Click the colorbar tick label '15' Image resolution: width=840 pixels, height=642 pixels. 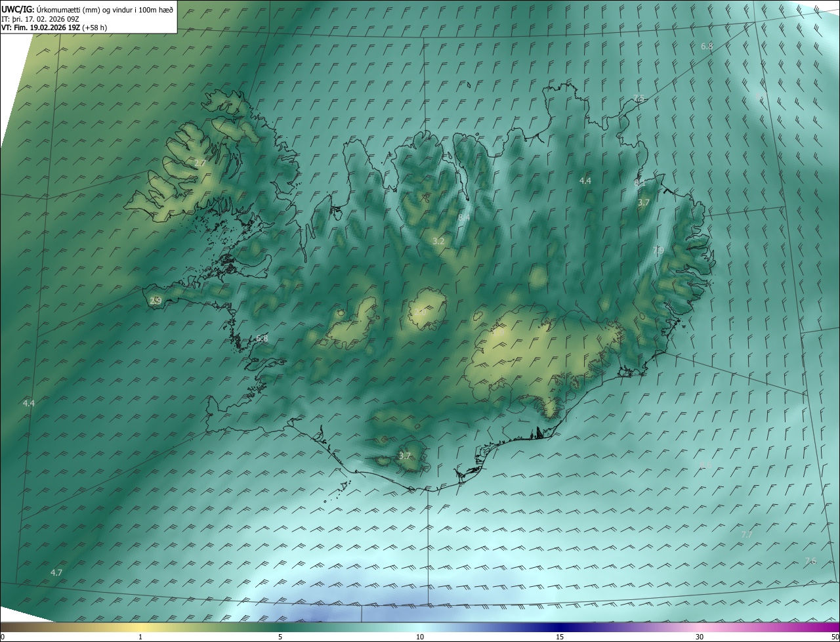coord(560,637)
